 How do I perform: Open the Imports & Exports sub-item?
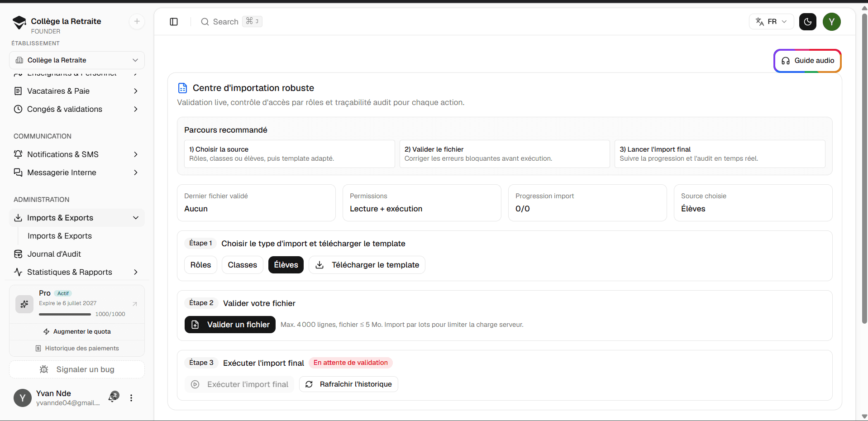click(60, 236)
